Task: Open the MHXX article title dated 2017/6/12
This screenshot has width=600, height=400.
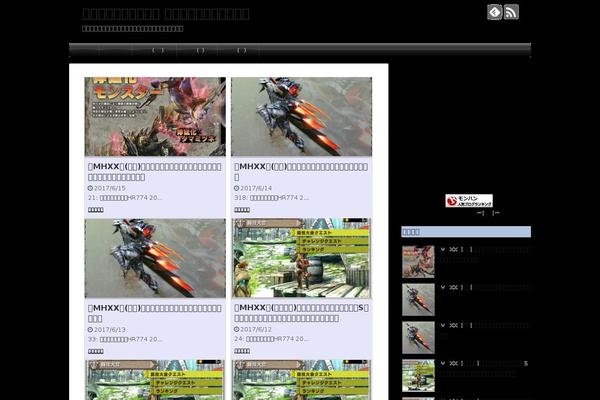Action: [x=302, y=313]
